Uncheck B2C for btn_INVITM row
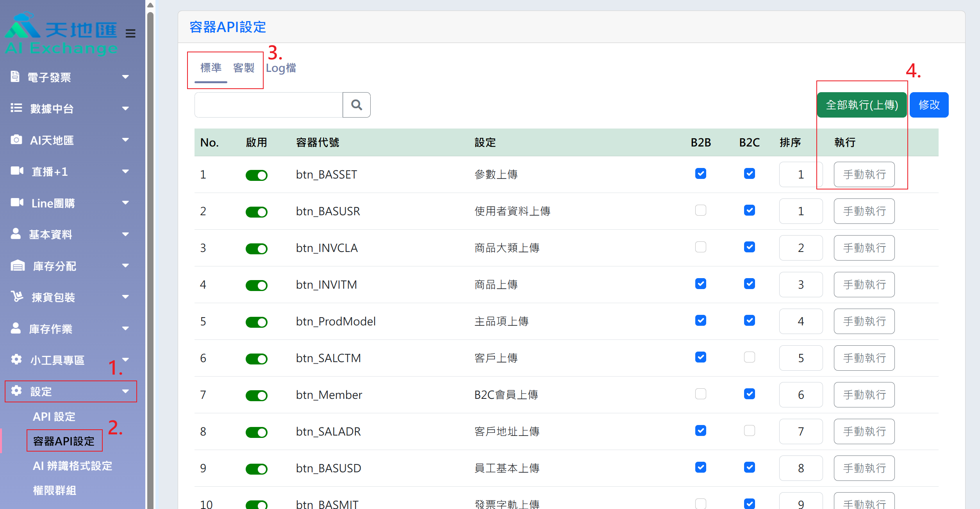The height and width of the screenshot is (509, 980). [749, 284]
